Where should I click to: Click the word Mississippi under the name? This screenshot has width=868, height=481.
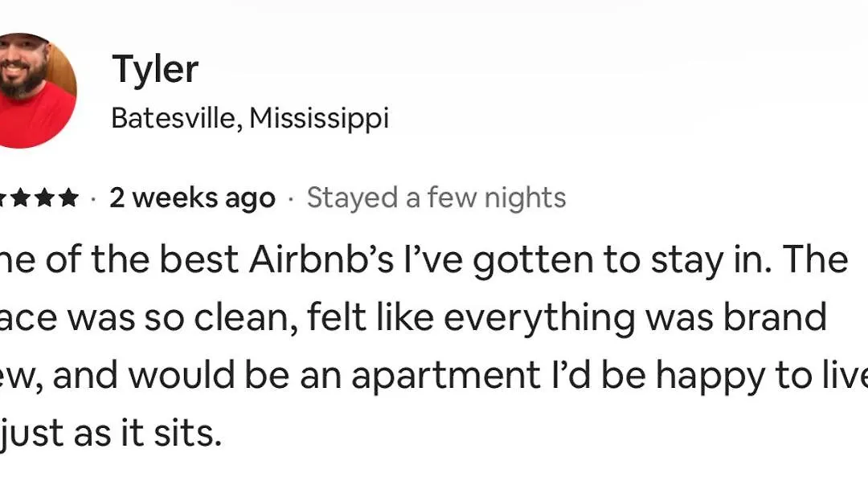[319, 118]
